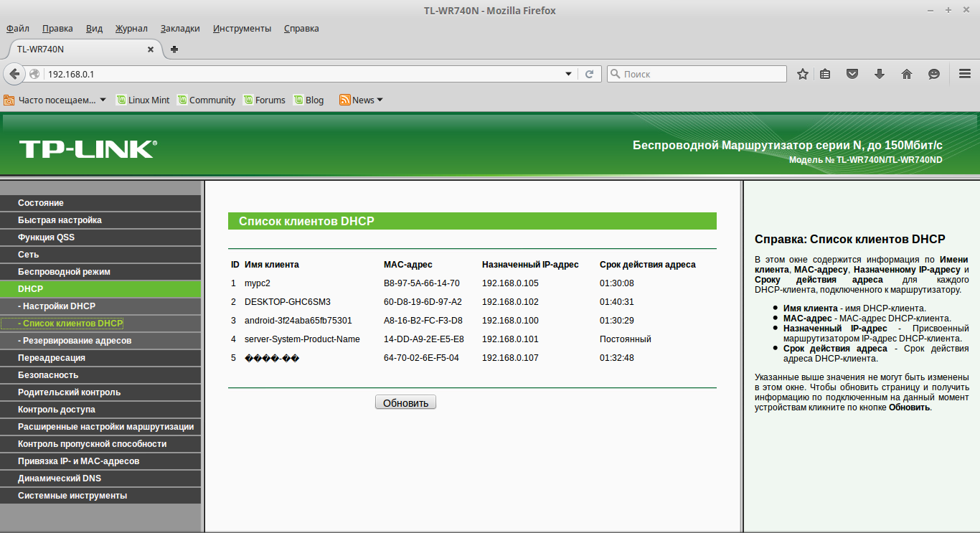
Task: Open the downloads arrow icon
Action: (880, 74)
